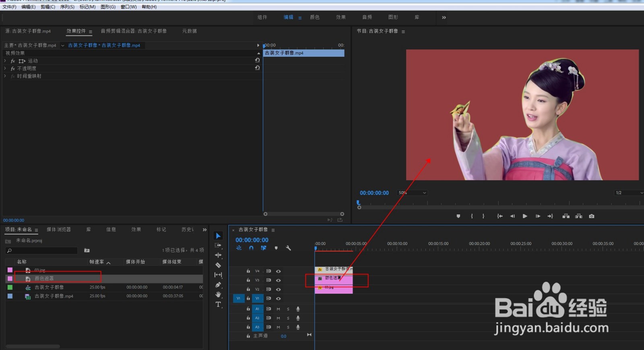Select the Ripple Edit tool
This screenshot has width=644, height=350.
218,255
